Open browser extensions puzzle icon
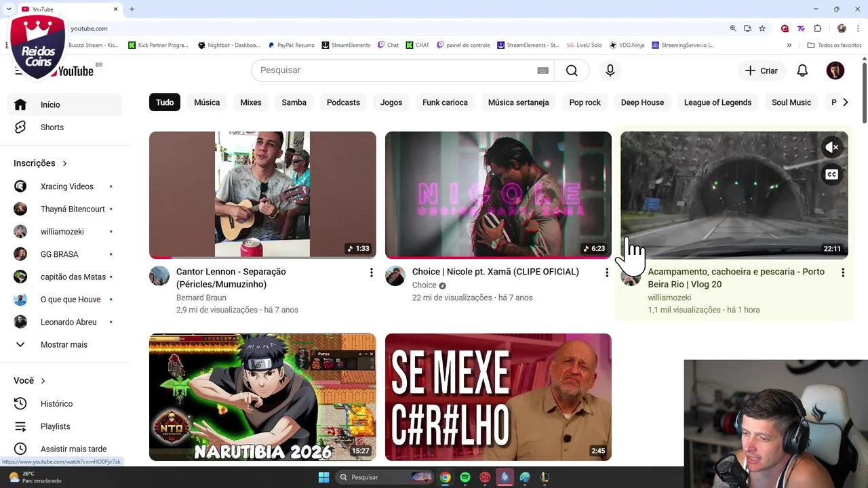Image resolution: width=868 pixels, height=488 pixels. click(x=817, y=28)
